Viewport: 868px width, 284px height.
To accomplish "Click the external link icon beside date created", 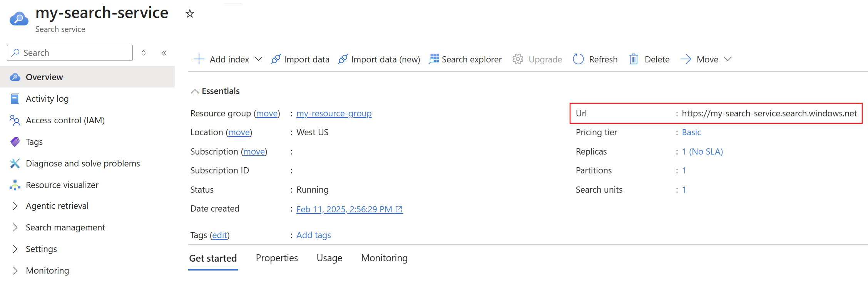I will tap(399, 209).
